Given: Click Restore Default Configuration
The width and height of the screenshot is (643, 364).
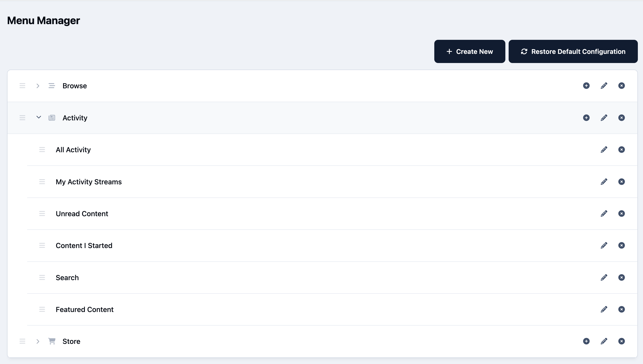Looking at the screenshot, I should click(573, 52).
